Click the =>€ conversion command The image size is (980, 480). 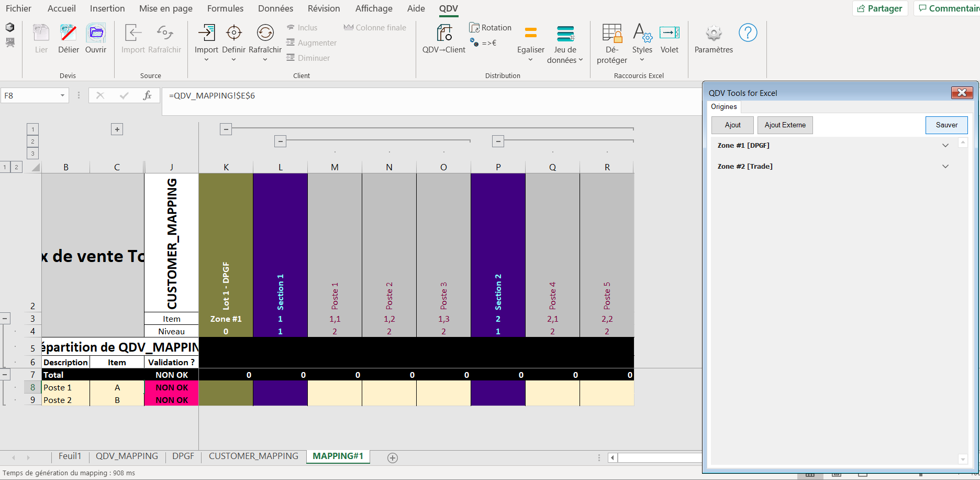click(x=483, y=43)
